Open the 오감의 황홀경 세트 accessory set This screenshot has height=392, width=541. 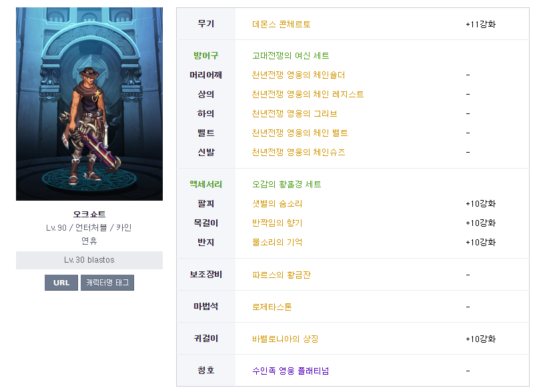287,184
